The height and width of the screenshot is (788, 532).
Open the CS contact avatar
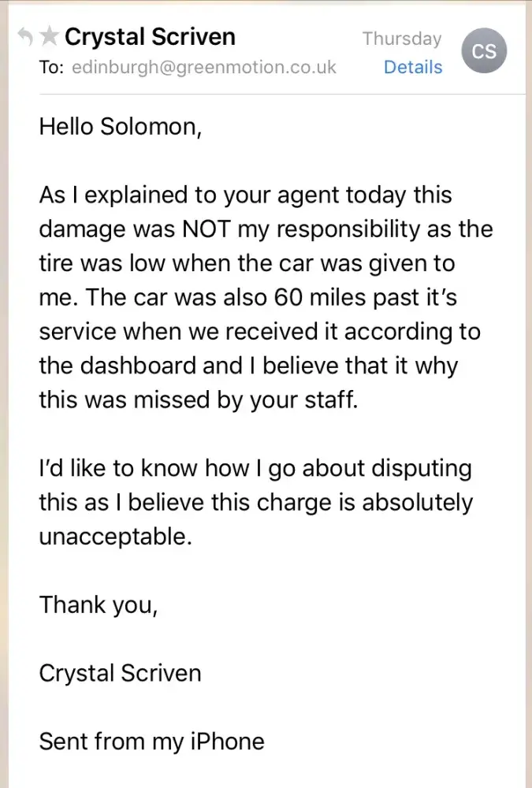tap(484, 51)
